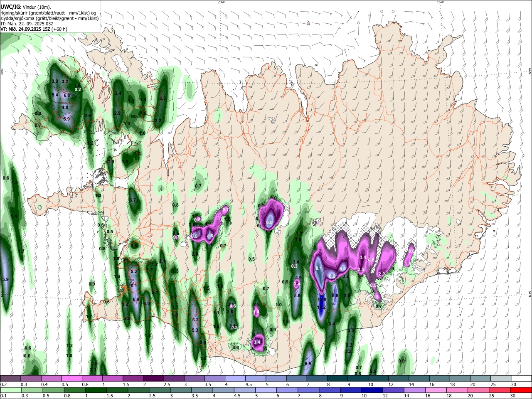Click the '5.3' rain value on the map
The height and width of the screenshot is (399, 532).
(x=195, y=330)
